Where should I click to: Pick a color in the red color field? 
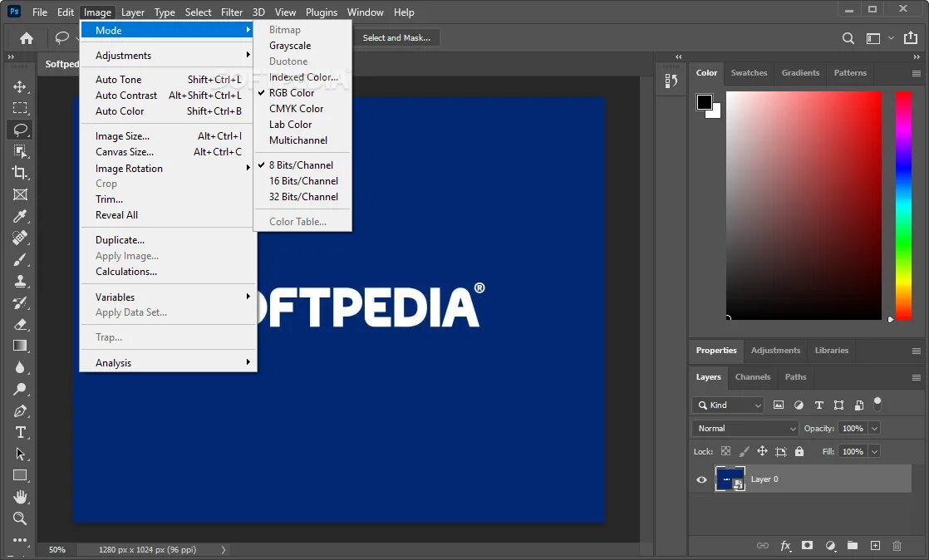click(x=804, y=205)
